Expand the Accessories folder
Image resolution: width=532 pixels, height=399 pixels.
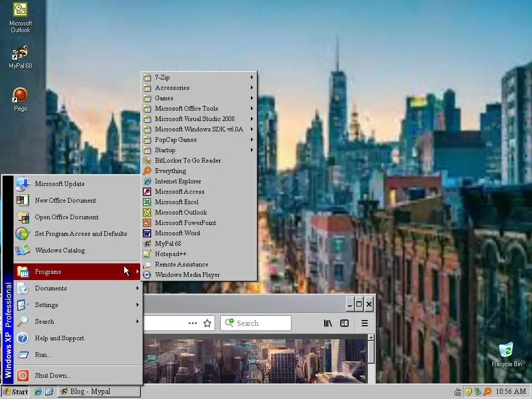pyautogui.click(x=199, y=88)
